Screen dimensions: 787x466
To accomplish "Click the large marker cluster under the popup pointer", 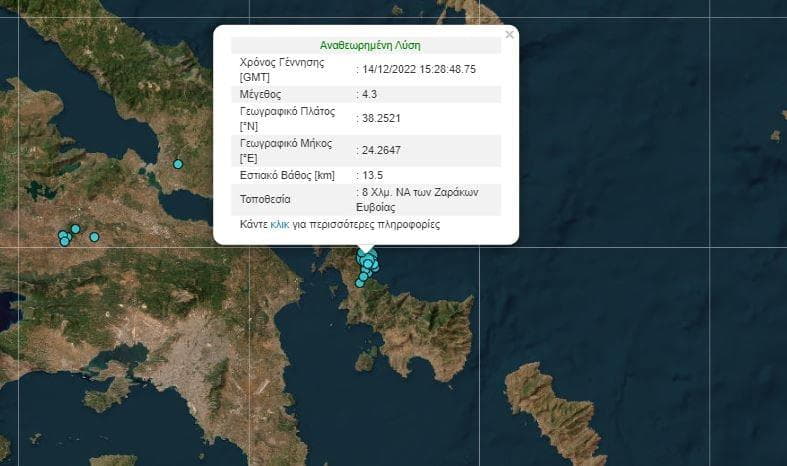I will [367, 262].
